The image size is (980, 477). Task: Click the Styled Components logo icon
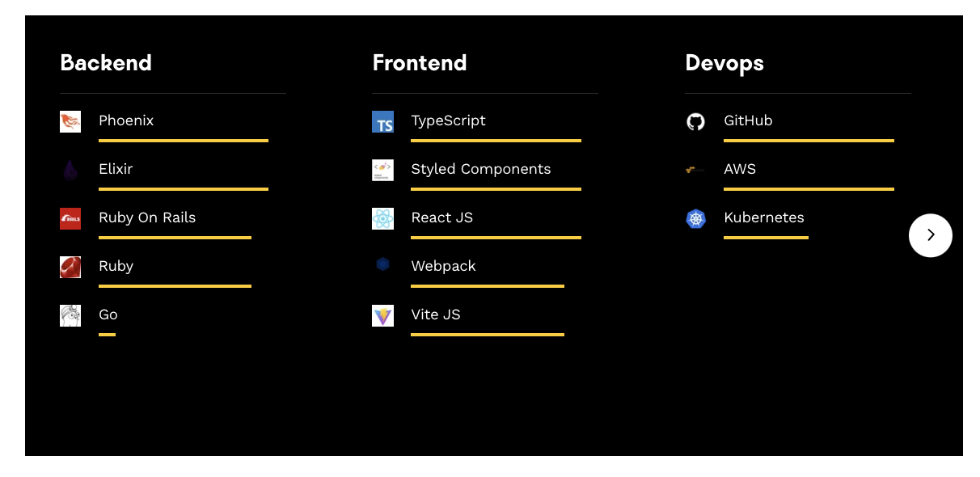382,170
